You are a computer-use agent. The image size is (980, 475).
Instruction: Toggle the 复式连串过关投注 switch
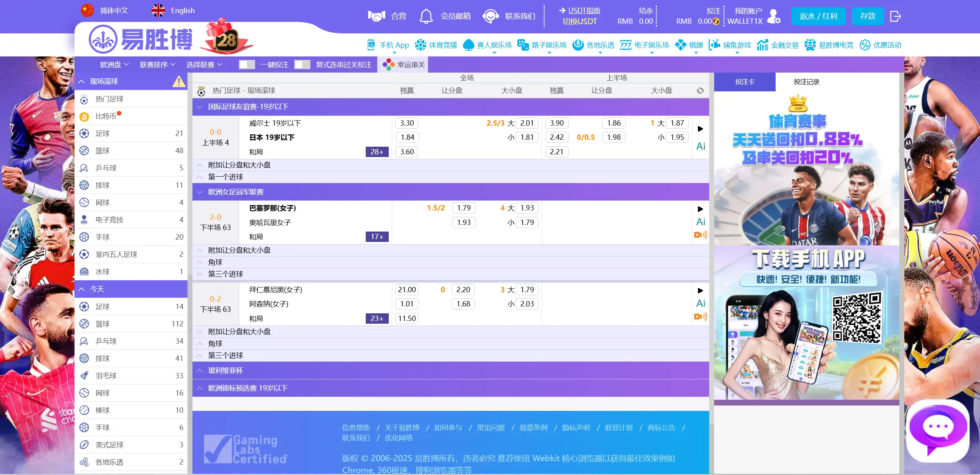pyautogui.click(x=302, y=65)
